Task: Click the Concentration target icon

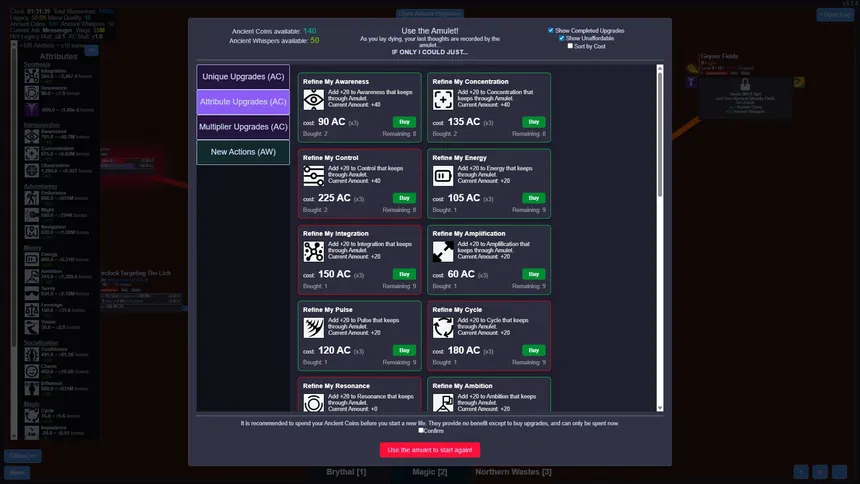Action: tap(443, 100)
